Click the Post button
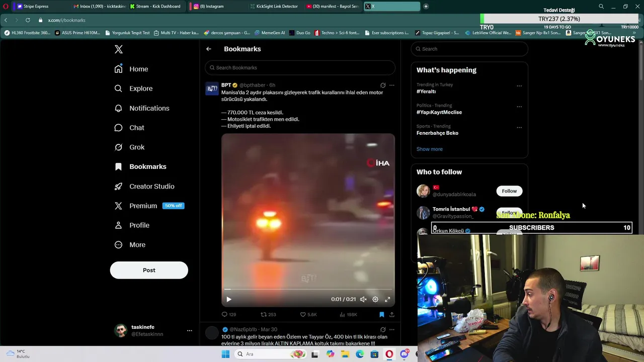The height and width of the screenshot is (362, 644). pyautogui.click(x=149, y=270)
